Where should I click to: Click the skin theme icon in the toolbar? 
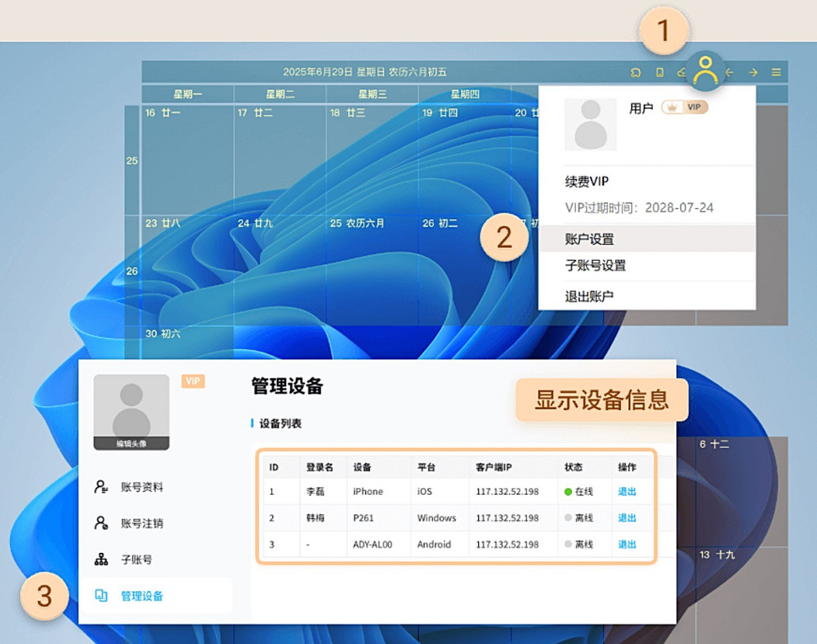point(635,71)
